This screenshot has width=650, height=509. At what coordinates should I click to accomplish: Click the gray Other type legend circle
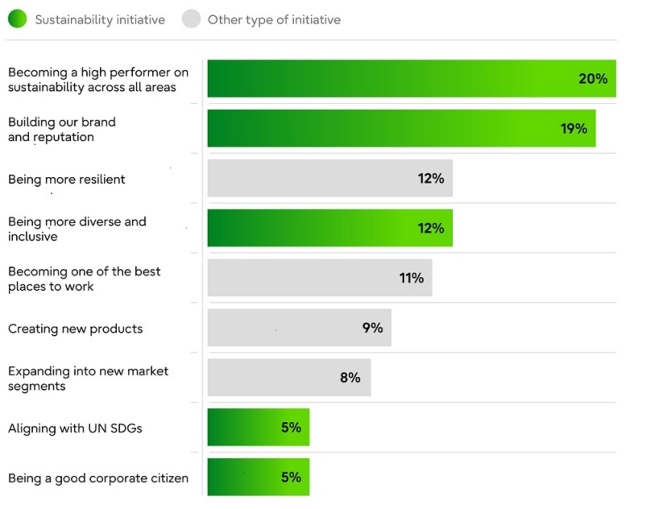coord(190,19)
